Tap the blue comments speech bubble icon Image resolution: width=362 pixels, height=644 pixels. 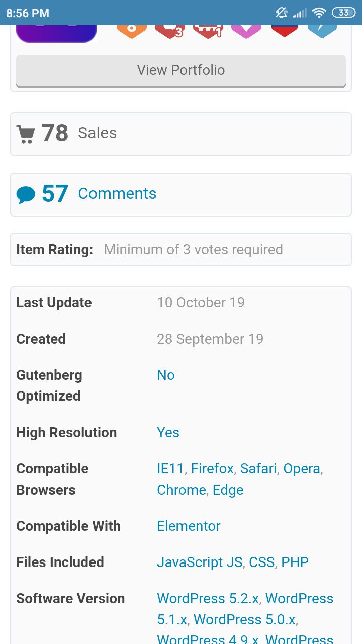[26, 194]
